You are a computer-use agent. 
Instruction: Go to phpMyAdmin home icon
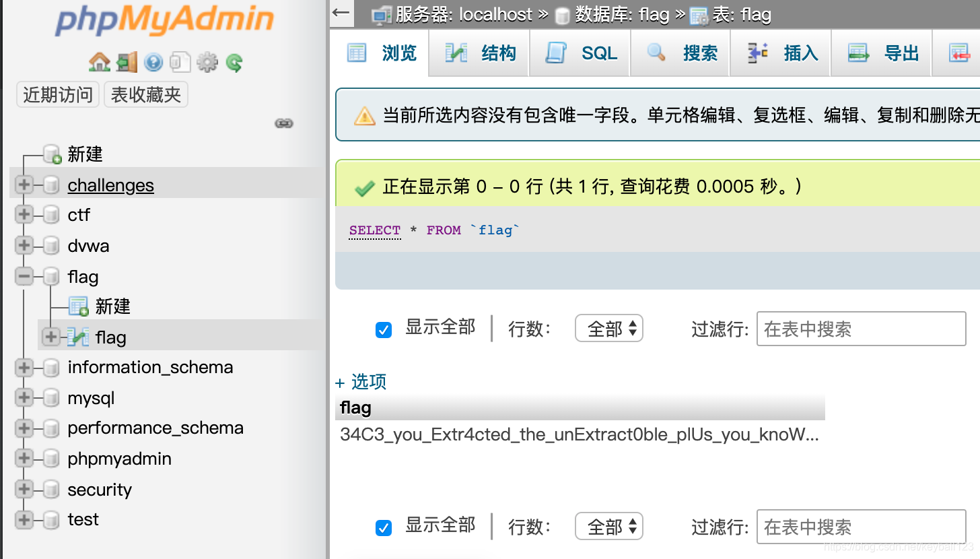(x=99, y=63)
